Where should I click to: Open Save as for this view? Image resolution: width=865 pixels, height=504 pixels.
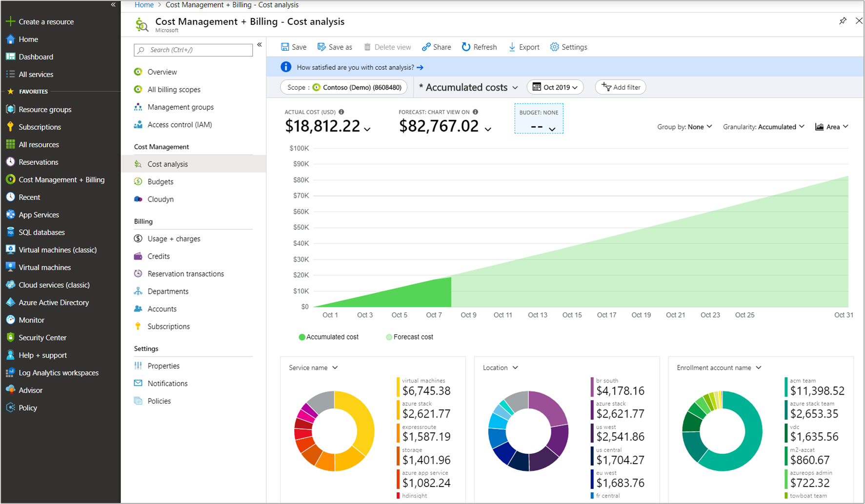pyautogui.click(x=335, y=47)
